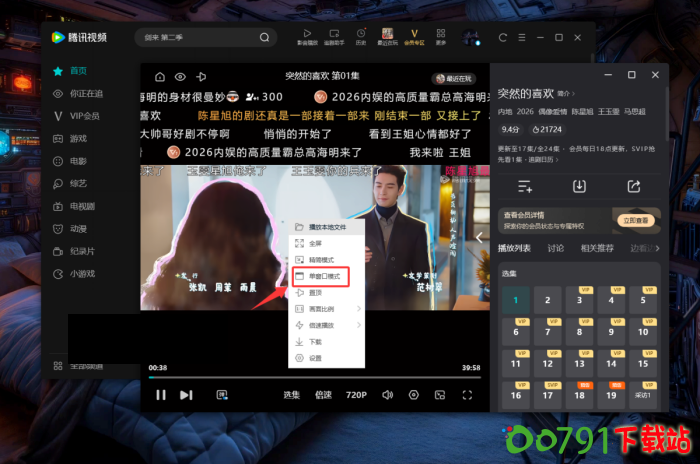Pause the video with the pause button
The image size is (700, 464).
tap(160, 395)
